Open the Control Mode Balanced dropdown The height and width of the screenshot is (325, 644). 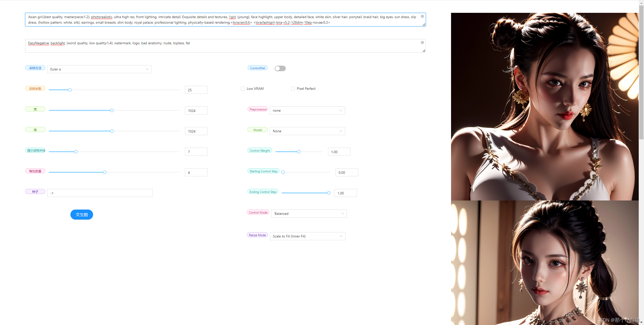point(308,213)
